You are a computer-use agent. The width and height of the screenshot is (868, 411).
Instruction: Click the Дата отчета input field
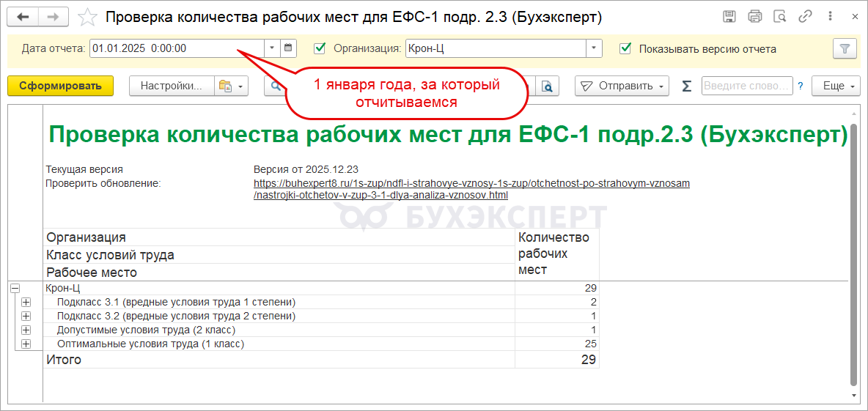point(177,48)
